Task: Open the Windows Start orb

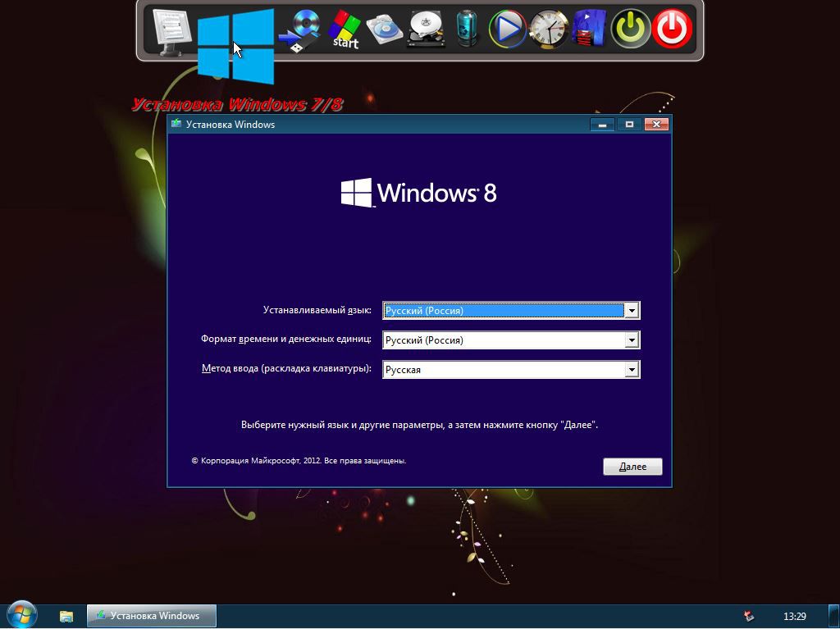Action: (22, 614)
